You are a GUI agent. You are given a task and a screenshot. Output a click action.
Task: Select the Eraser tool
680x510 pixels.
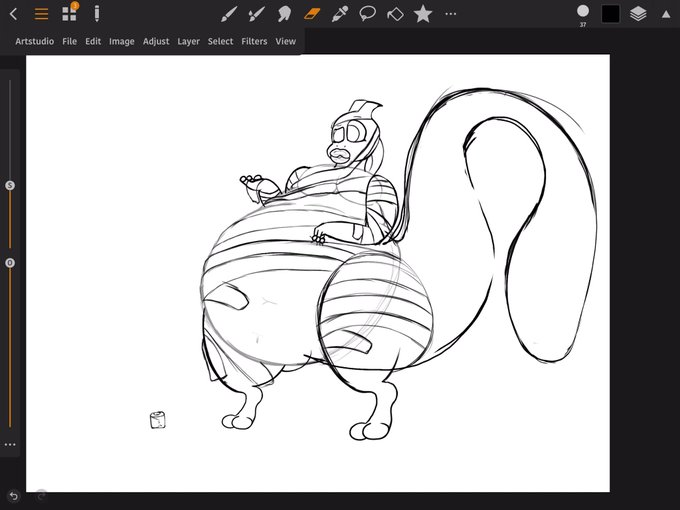click(x=312, y=14)
